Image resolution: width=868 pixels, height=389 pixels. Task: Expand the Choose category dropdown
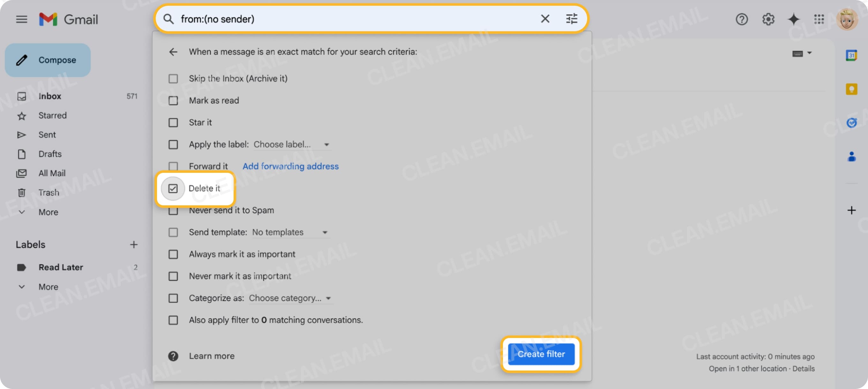click(x=290, y=298)
